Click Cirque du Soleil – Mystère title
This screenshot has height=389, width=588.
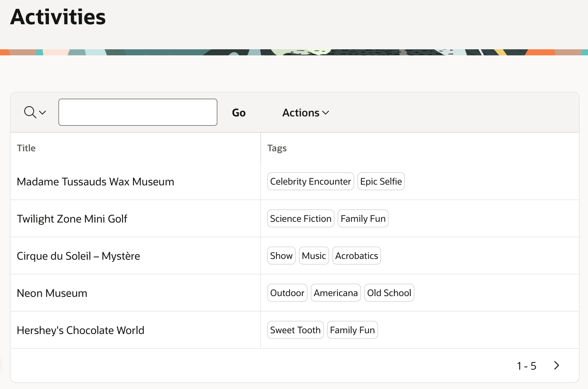[78, 256]
